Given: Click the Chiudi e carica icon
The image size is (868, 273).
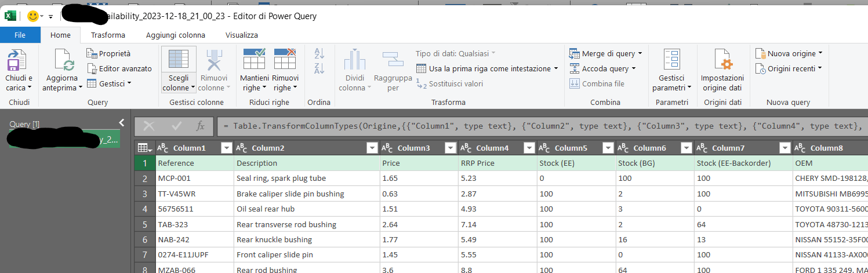Looking at the screenshot, I should [19, 61].
